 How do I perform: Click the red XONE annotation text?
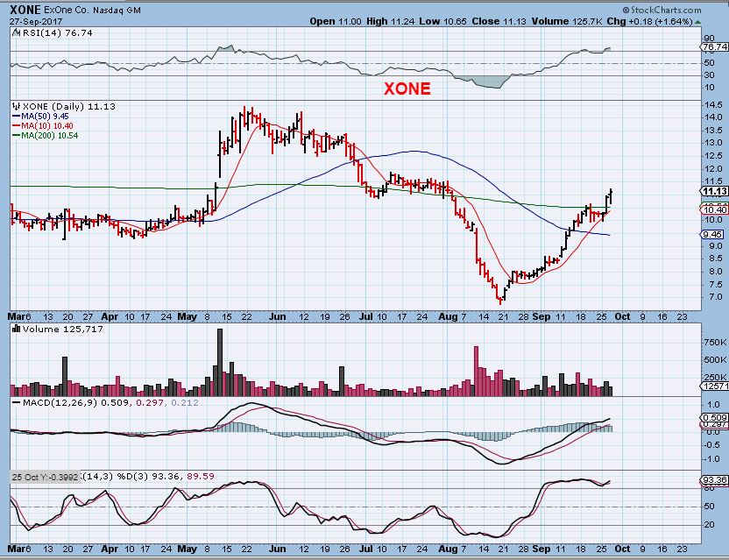pyautogui.click(x=407, y=89)
